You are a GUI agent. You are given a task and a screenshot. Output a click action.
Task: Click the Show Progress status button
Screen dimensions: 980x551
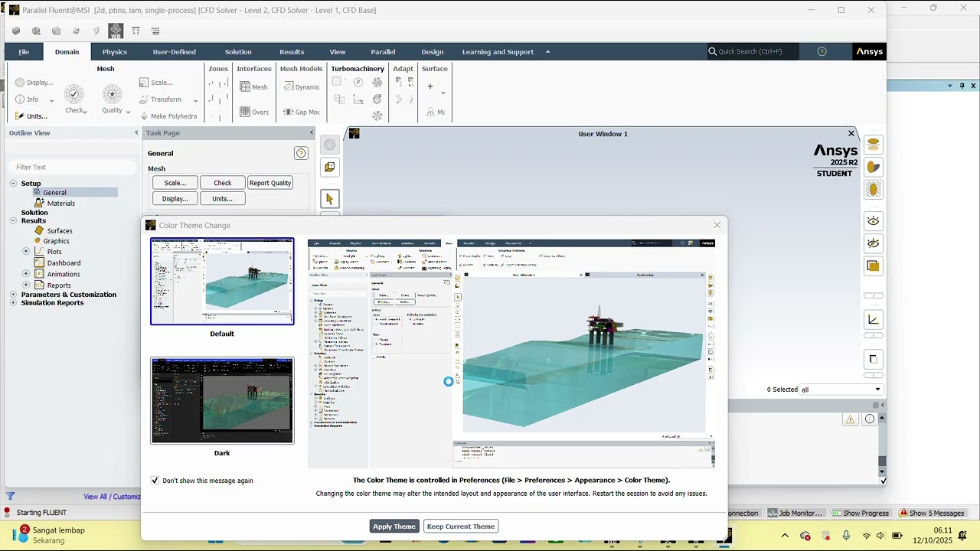click(x=861, y=513)
